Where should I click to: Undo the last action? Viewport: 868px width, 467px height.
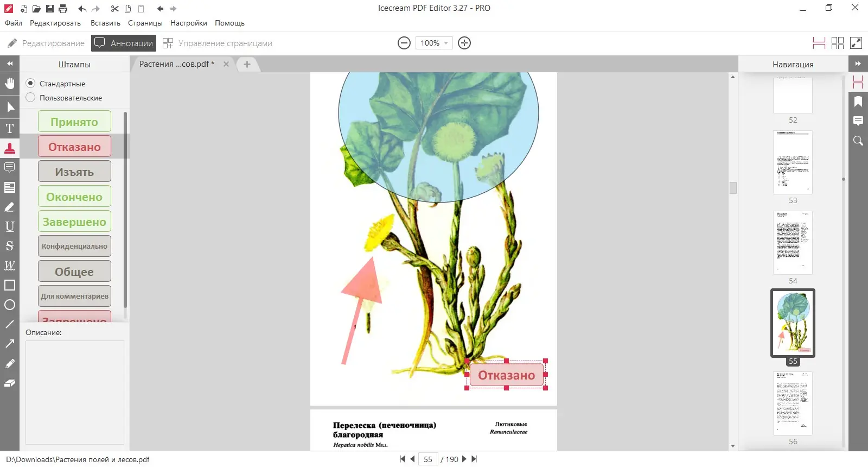click(x=82, y=9)
